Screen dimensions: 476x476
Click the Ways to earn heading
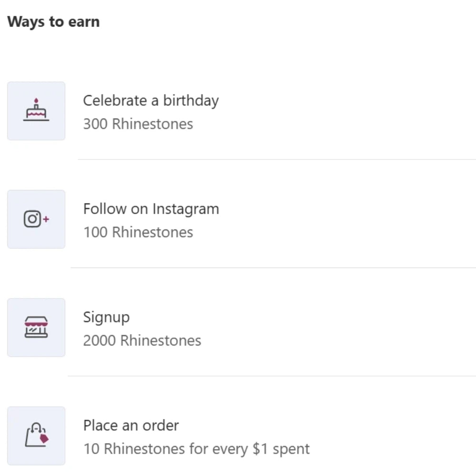coord(53,22)
